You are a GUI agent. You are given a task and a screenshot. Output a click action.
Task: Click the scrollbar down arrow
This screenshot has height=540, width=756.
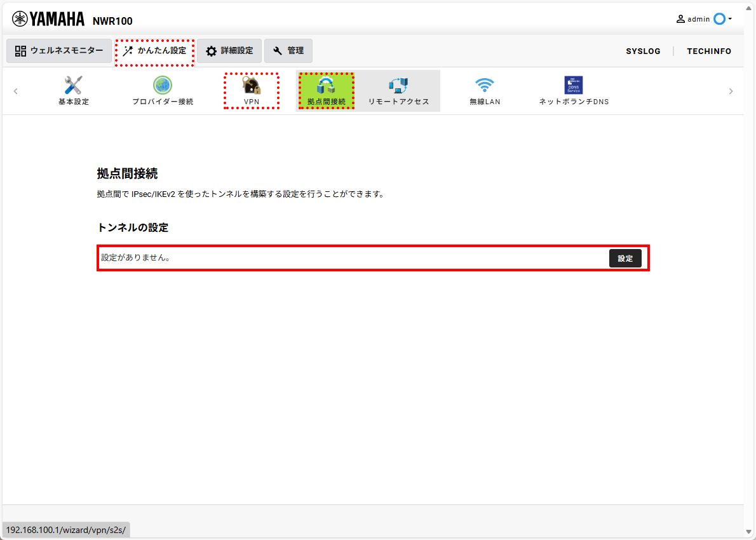[x=749, y=532]
